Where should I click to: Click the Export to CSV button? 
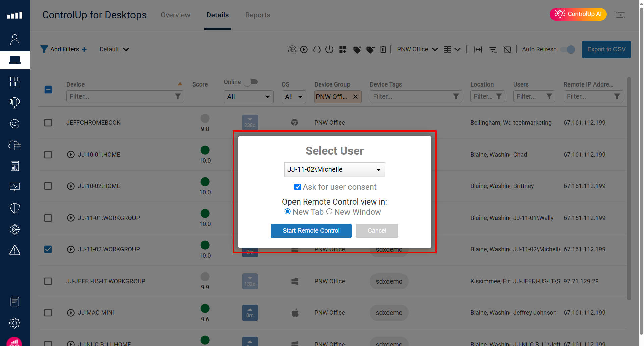coord(606,49)
